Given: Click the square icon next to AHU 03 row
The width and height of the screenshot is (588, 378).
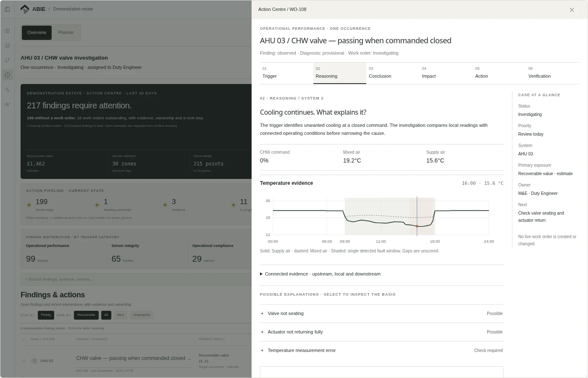Looking at the screenshot, I should click(x=34, y=361).
